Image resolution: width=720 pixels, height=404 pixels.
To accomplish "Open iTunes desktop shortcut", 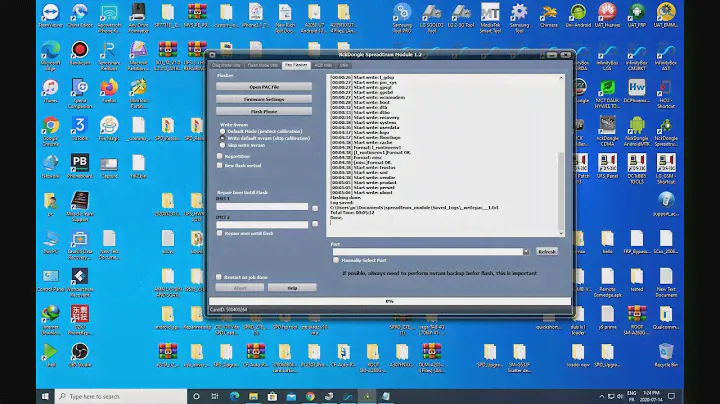I will tap(50, 90).
